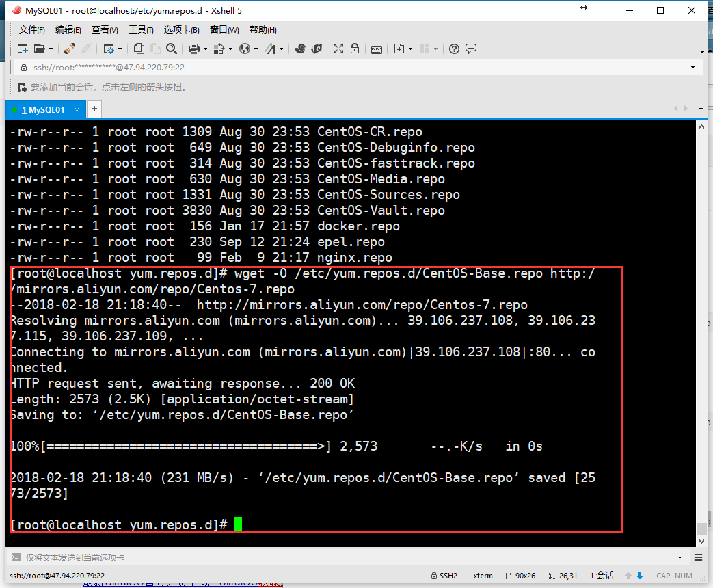This screenshot has width=713, height=588.
Task: Expand the encoding dropdown arrow
Action: click(x=256, y=49)
